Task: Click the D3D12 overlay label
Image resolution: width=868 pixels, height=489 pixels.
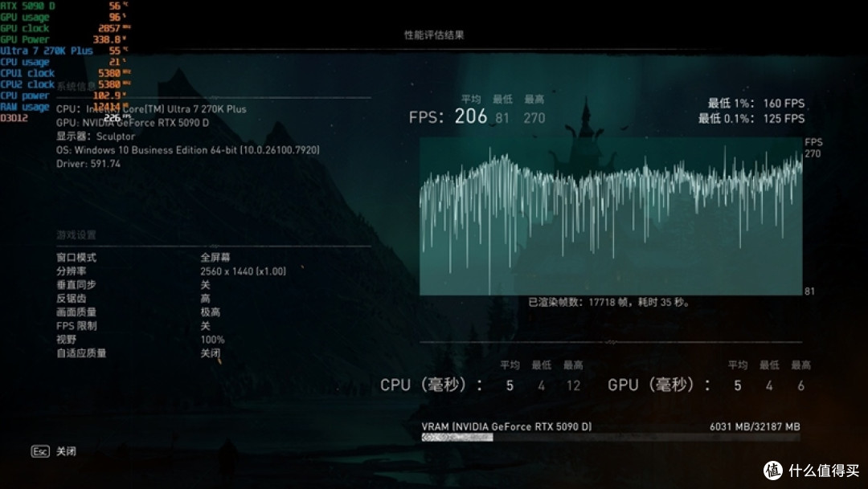Action: pos(14,118)
